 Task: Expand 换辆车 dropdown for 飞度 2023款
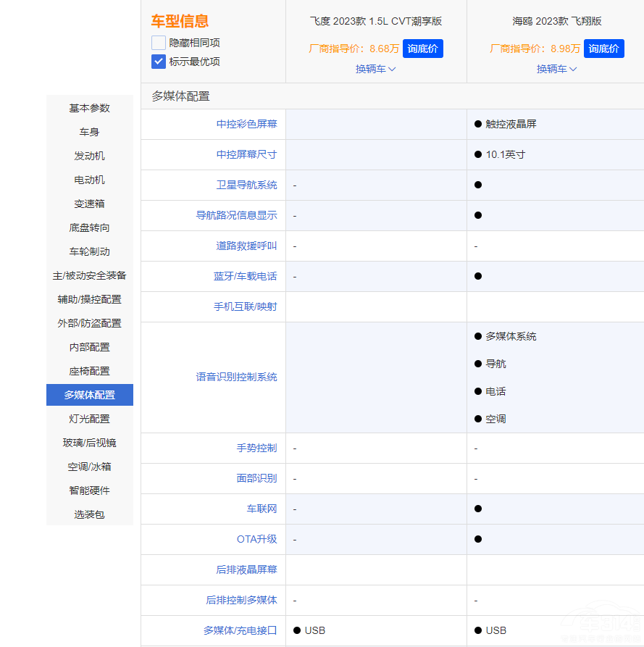(x=375, y=69)
